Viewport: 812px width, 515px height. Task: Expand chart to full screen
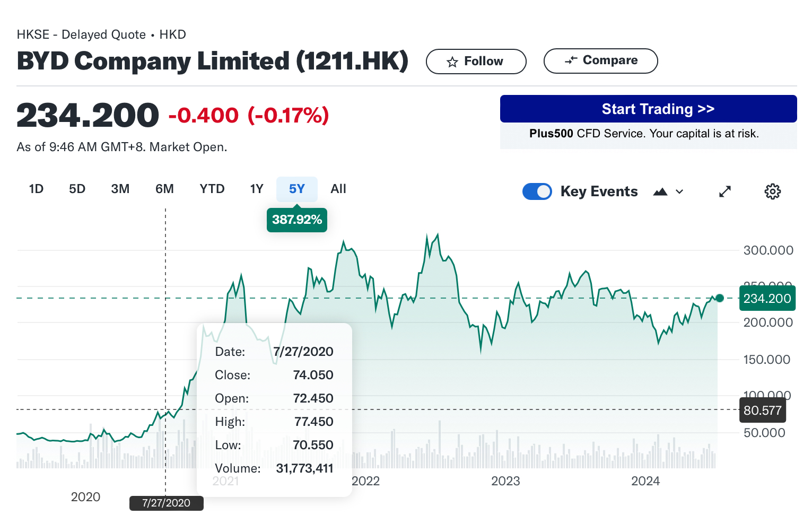[724, 191]
